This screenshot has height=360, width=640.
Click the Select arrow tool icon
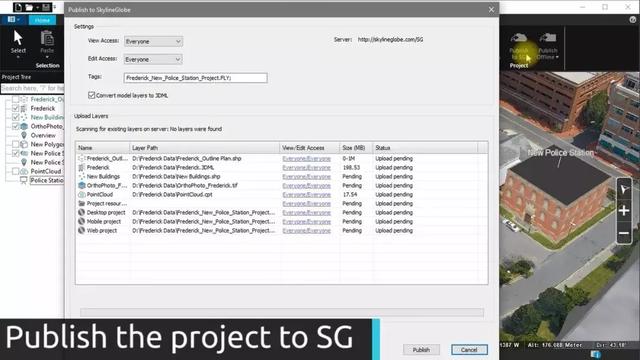18,38
